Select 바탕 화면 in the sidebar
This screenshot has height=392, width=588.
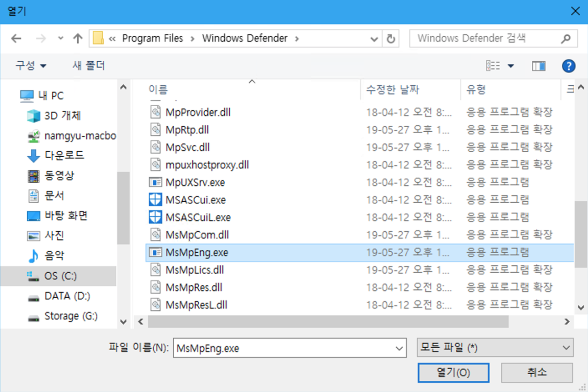57,216
